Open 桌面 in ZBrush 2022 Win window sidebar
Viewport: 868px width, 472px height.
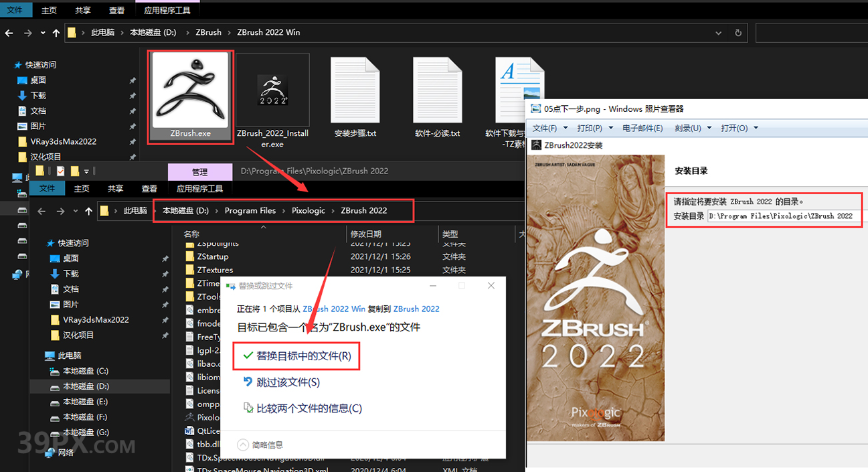point(38,80)
